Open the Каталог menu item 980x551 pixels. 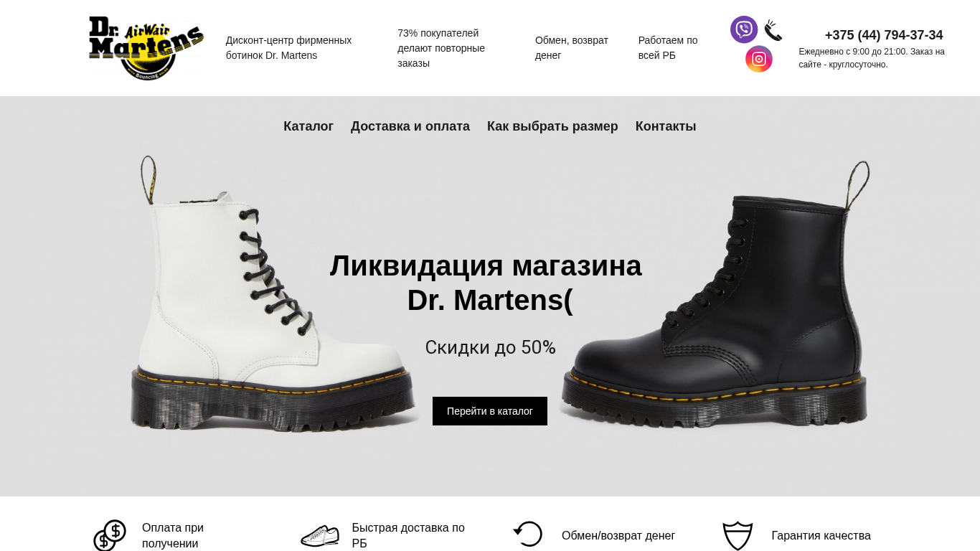[x=308, y=126]
